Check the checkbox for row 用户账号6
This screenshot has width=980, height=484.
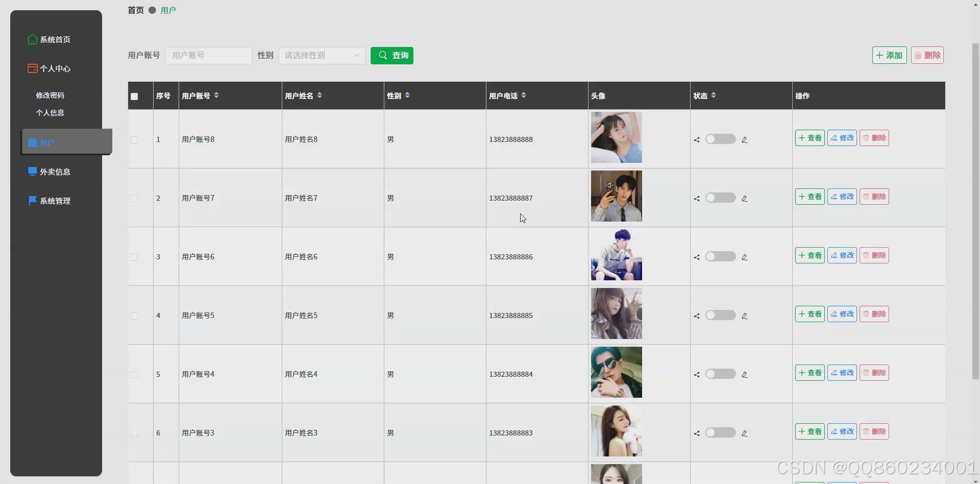(134, 257)
